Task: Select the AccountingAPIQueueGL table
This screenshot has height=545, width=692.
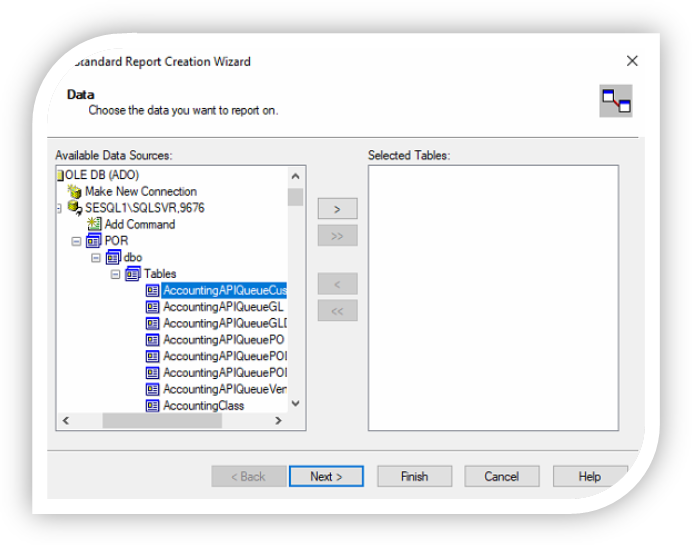Action: tap(223, 307)
